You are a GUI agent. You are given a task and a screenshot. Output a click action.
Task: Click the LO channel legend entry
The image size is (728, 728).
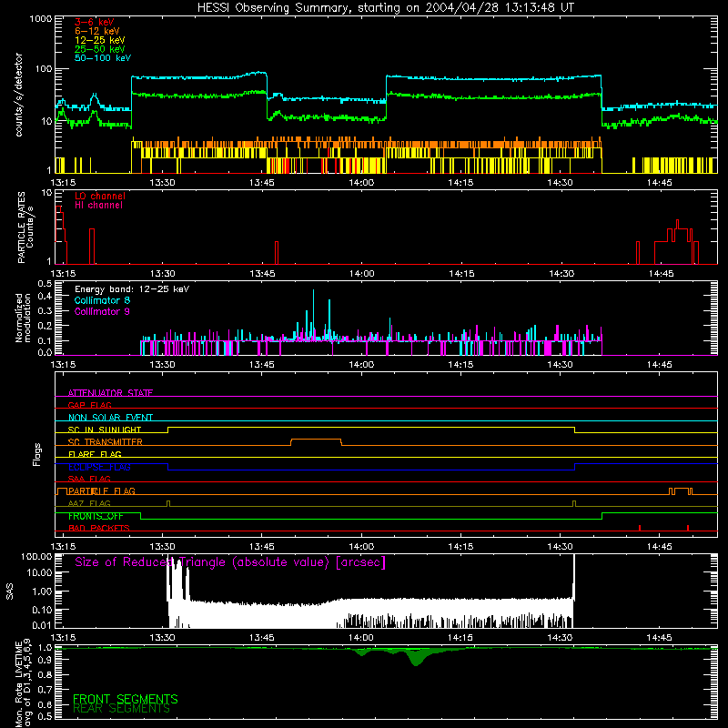coord(100,196)
